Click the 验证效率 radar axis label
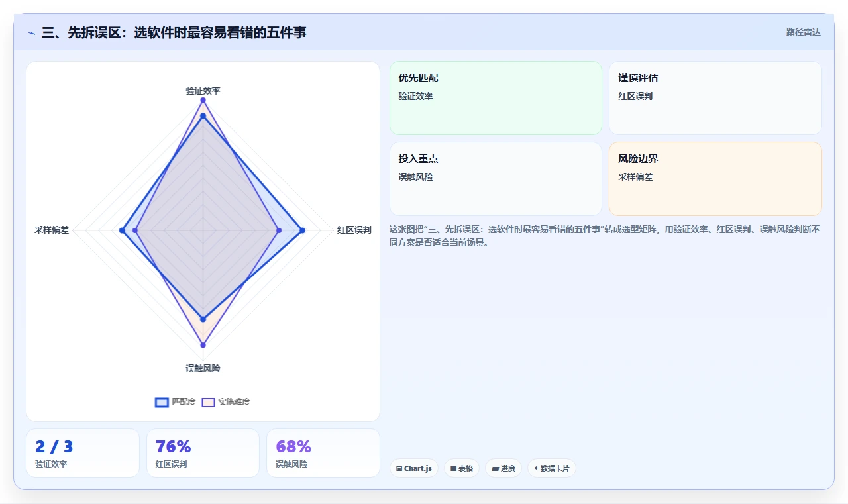This screenshot has height=504, width=848. (x=203, y=91)
